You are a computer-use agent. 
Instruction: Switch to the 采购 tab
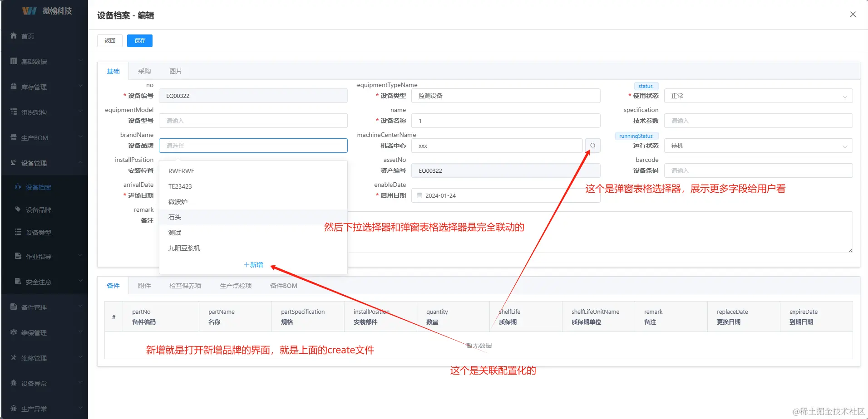(x=144, y=71)
